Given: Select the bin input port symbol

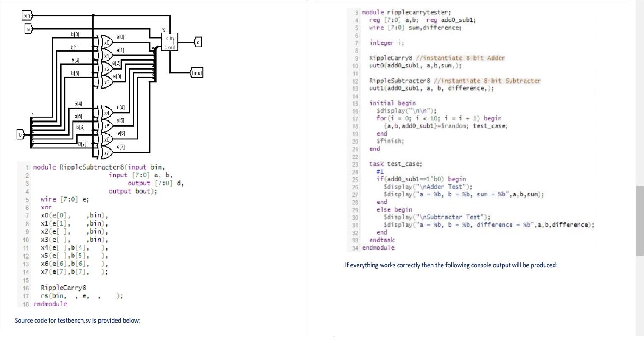Looking at the screenshot, I should click(x=26, y=16).
